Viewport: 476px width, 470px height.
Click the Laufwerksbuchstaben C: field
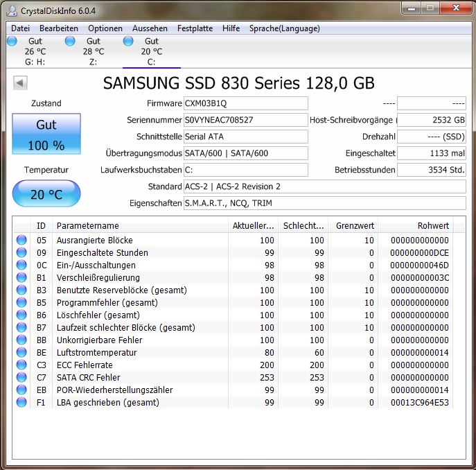246,170
